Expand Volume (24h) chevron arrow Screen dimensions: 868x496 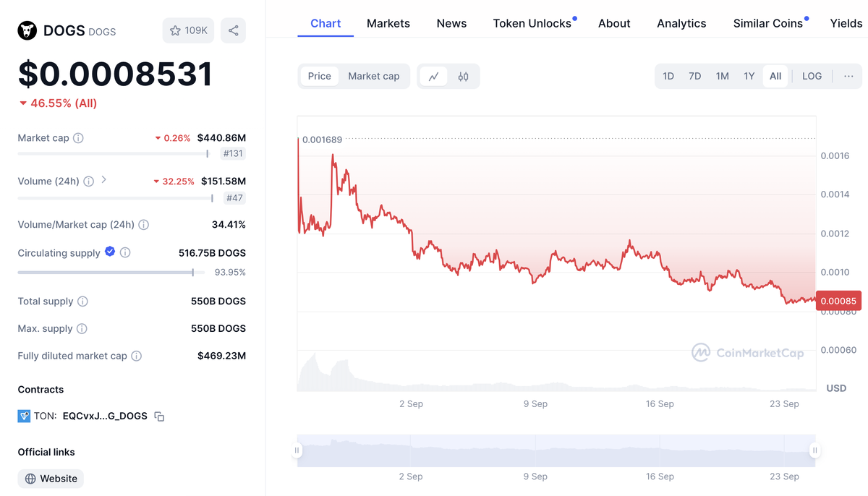click(x=104, y=180)
